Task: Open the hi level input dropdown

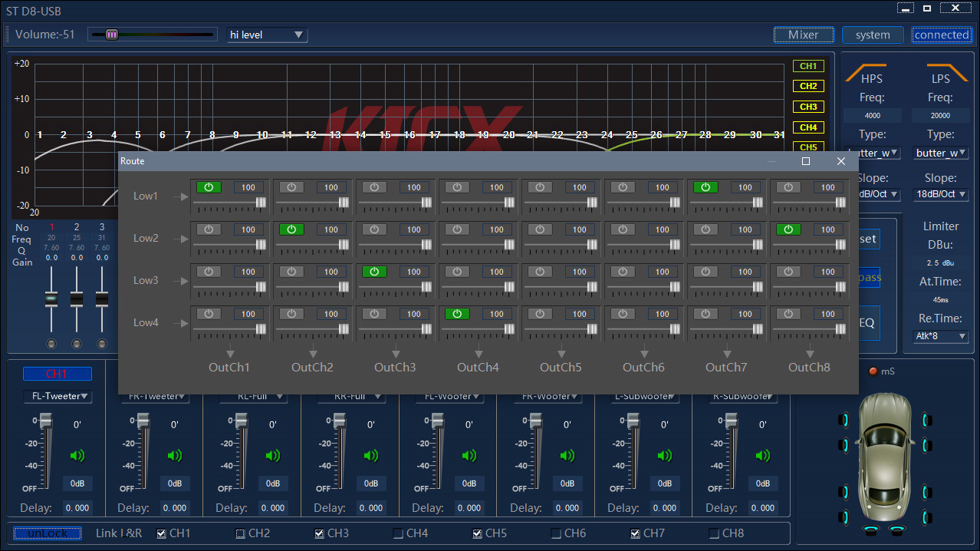Action: click(x=267, y=35)
